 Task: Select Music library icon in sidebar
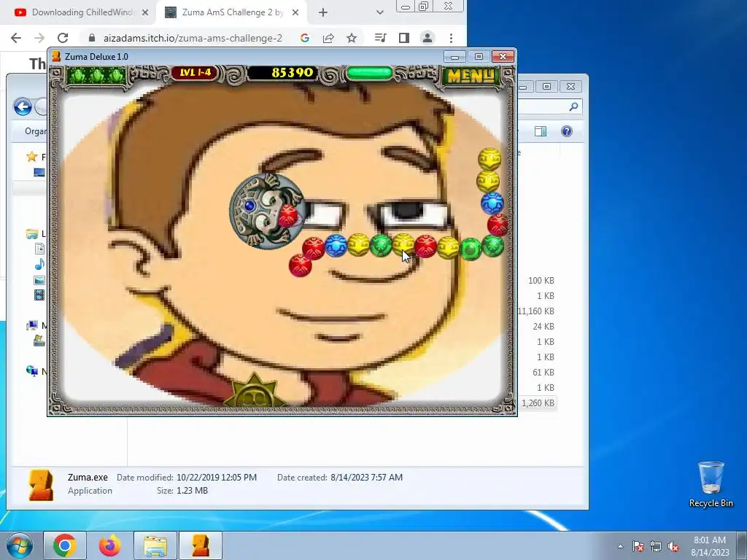39,264
